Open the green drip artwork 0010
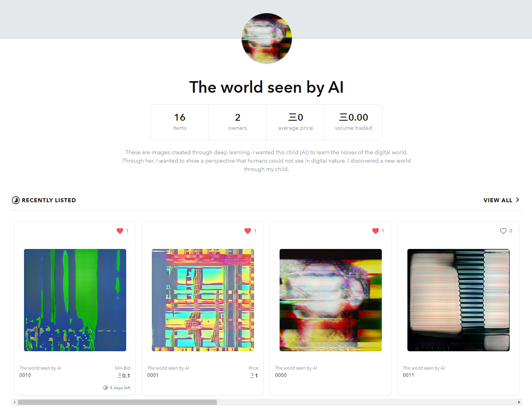Viewport: 532px width, 412px height. click(x=75, y=300)
